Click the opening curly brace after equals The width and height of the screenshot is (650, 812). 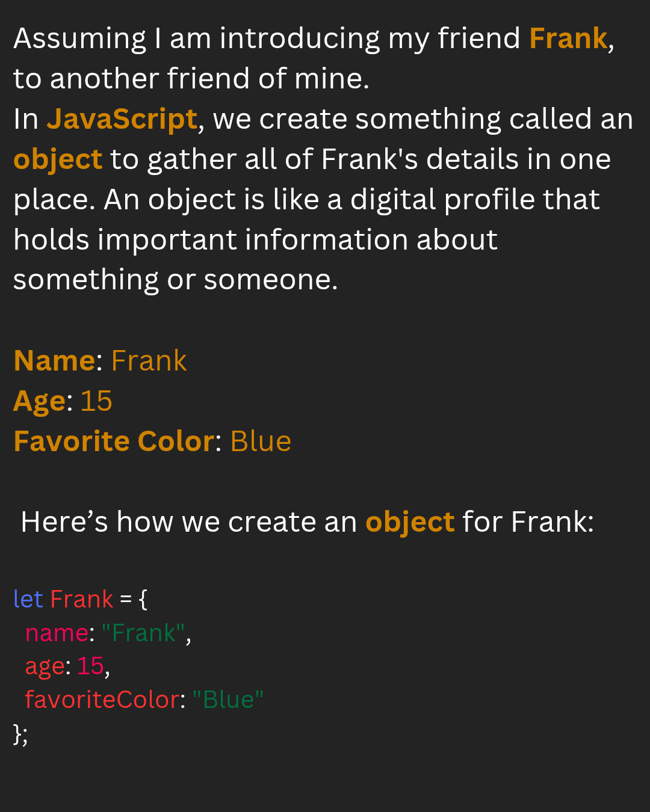(x=143, y=599)
